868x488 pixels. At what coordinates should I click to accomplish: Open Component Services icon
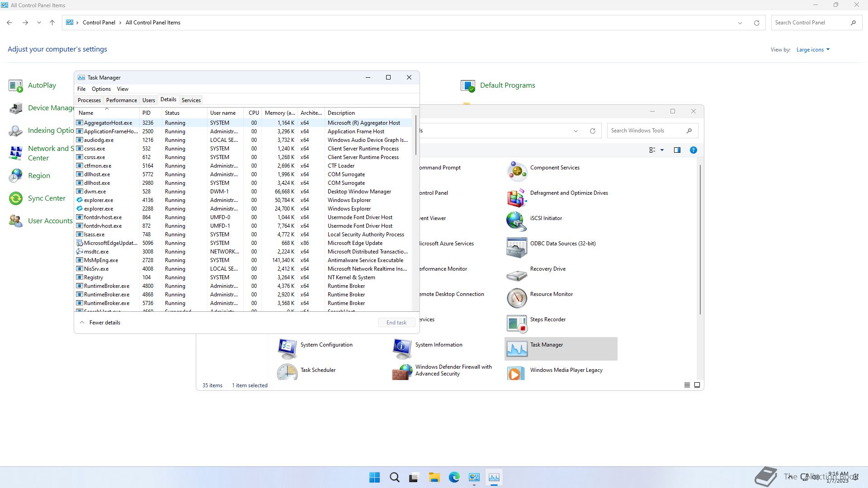coord(517,172)
